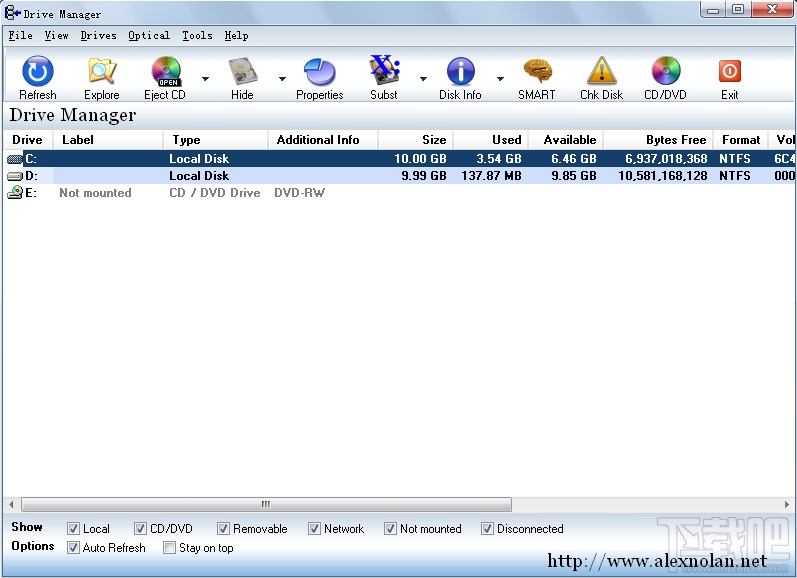Screen dimensions: 797x578
Task: Click the E: CD drive icon
Action: click(15, 193)
